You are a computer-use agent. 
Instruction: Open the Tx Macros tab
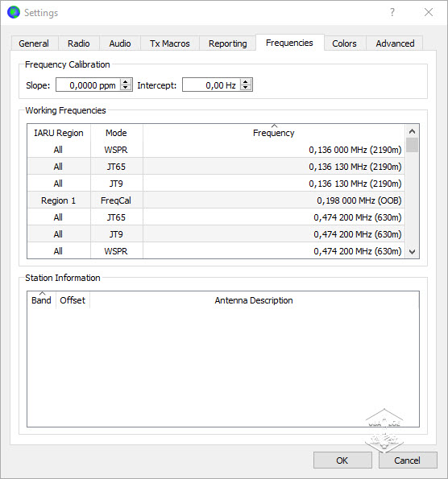tap(170, 43)
